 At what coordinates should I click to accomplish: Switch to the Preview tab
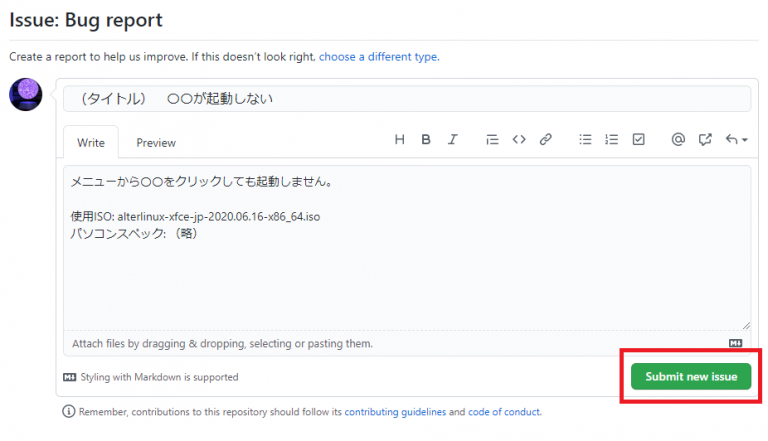tap(156, 143)
